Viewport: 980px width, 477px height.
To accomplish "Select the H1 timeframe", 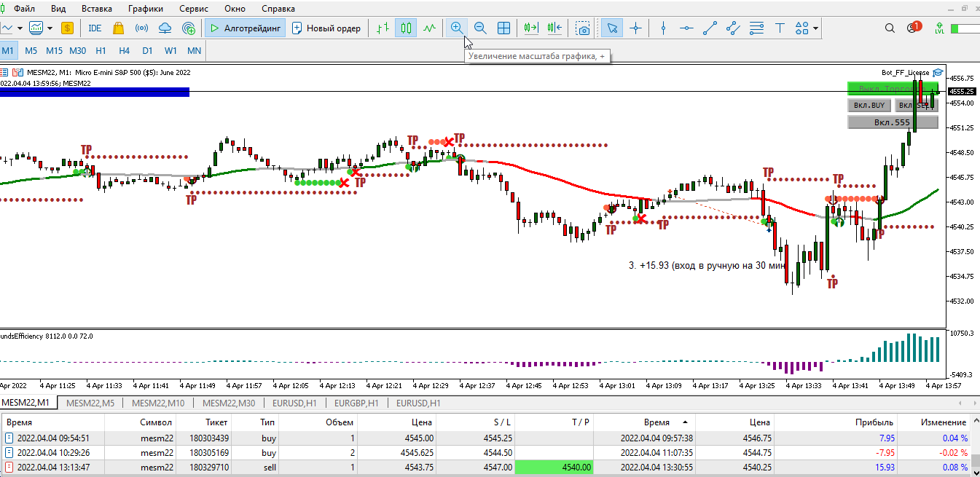I will click(x=101, y=51).
